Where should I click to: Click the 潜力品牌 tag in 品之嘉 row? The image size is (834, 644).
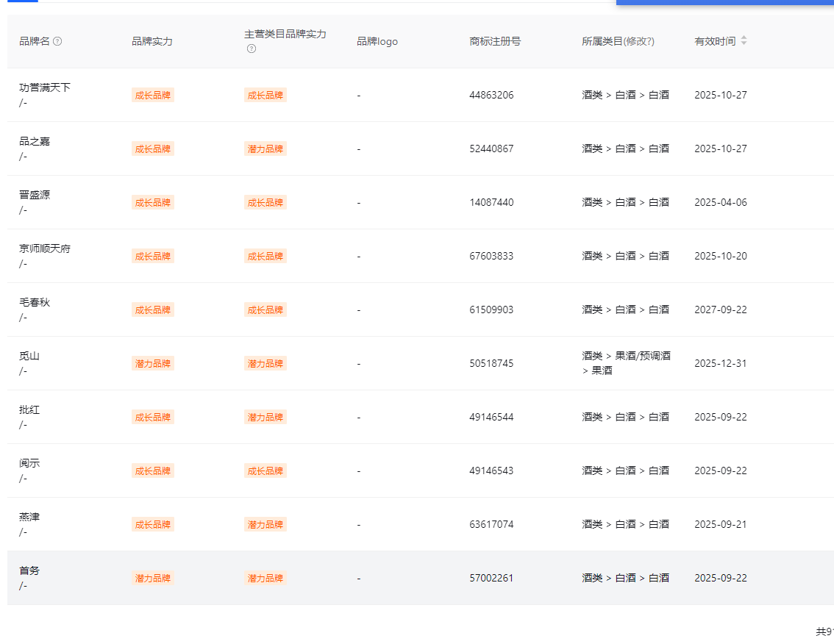click(x=265, y=149)
